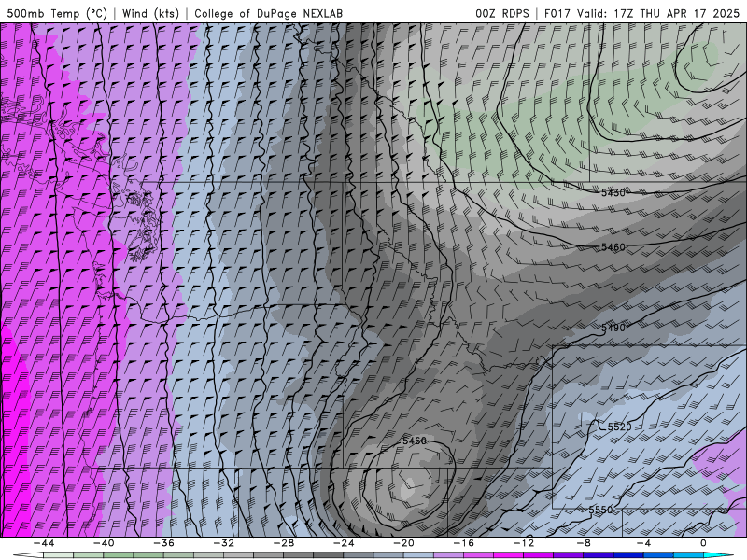Click the -40 value on the temperature scale
The image size is (747, 560).
(104, 543)
